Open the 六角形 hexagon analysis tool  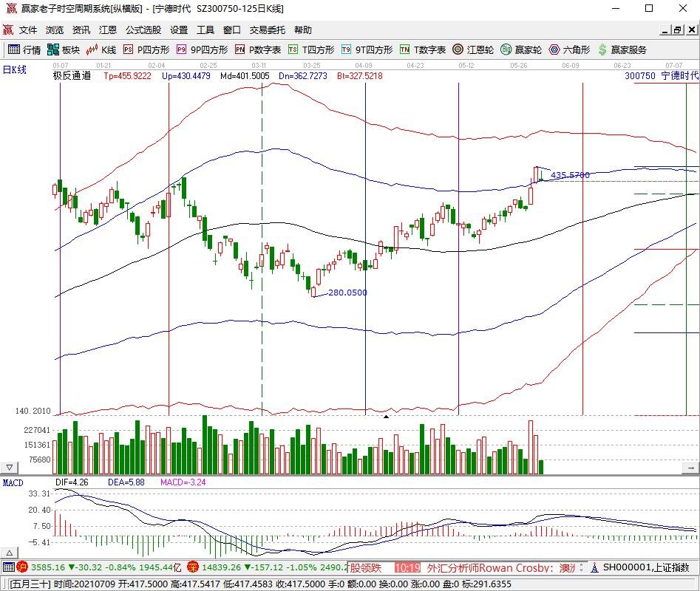point(566,50)
